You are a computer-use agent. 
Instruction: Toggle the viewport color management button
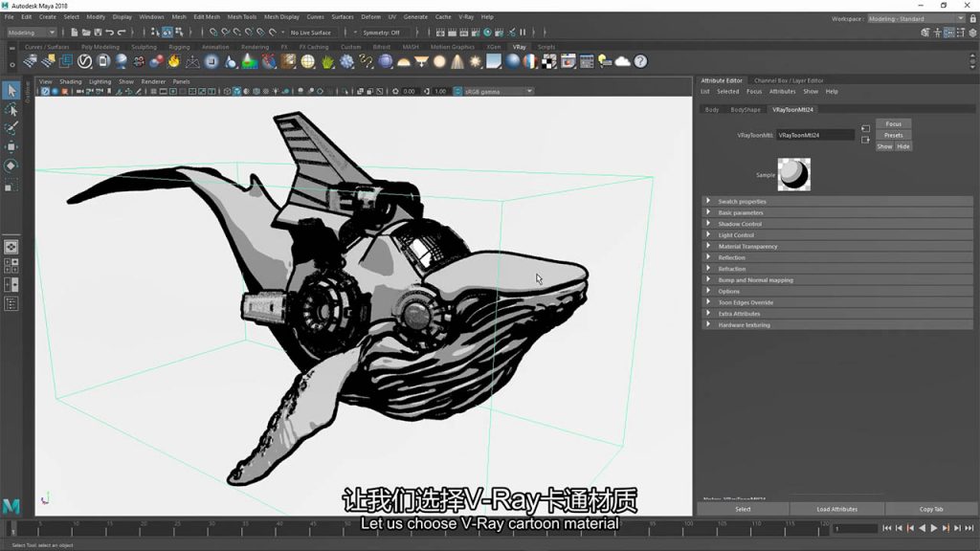[457, 91]
